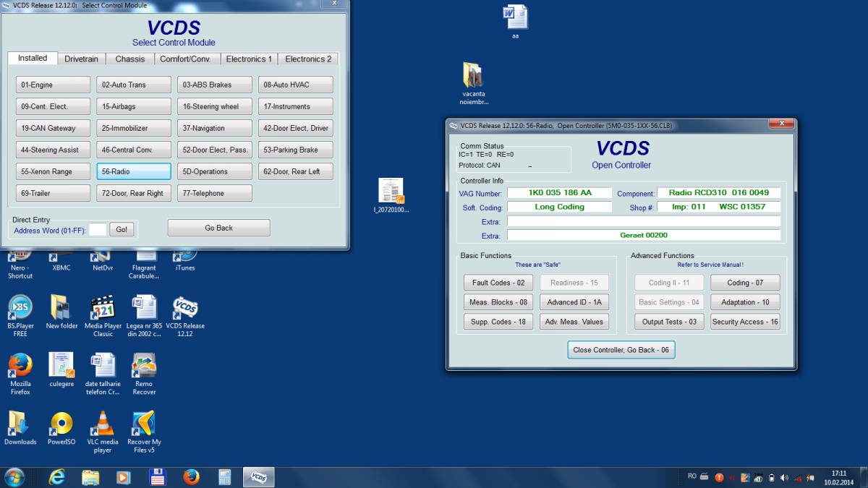Open the VCDS Release 12.12 desktop shortcut
Viewport: 868px width, 488px height.
pyautogui.click(x=185, y=308)
